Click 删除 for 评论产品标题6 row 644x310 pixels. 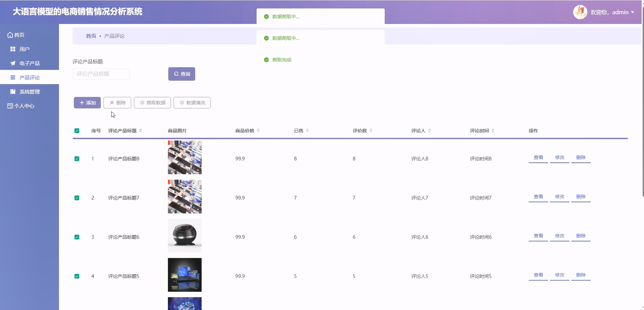coord(581,236)
